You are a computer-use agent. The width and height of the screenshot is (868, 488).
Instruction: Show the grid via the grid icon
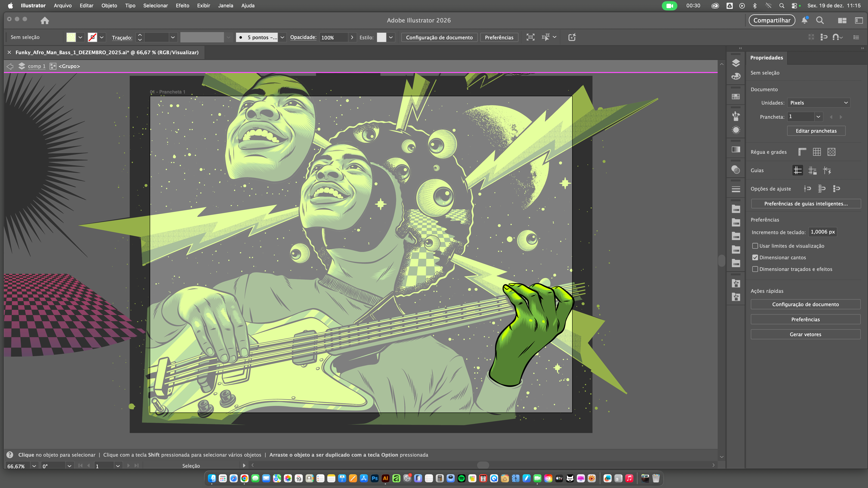point(817,152)
